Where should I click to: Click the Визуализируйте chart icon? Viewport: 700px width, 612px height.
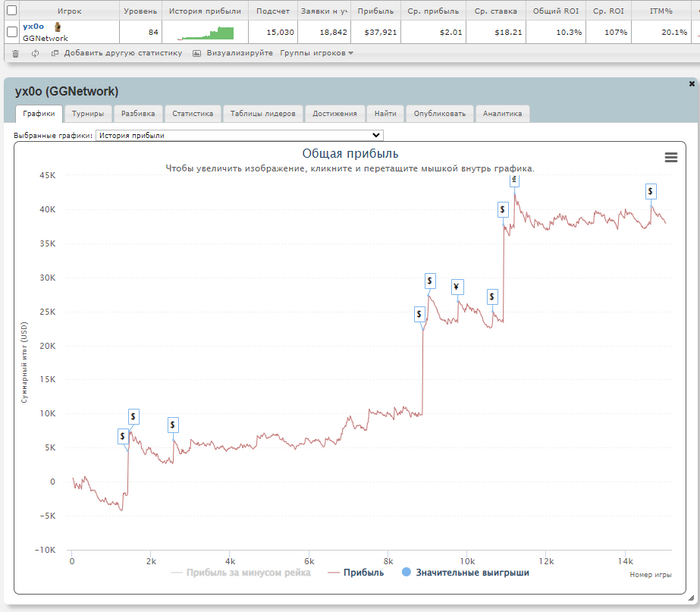tap(197, 53)
